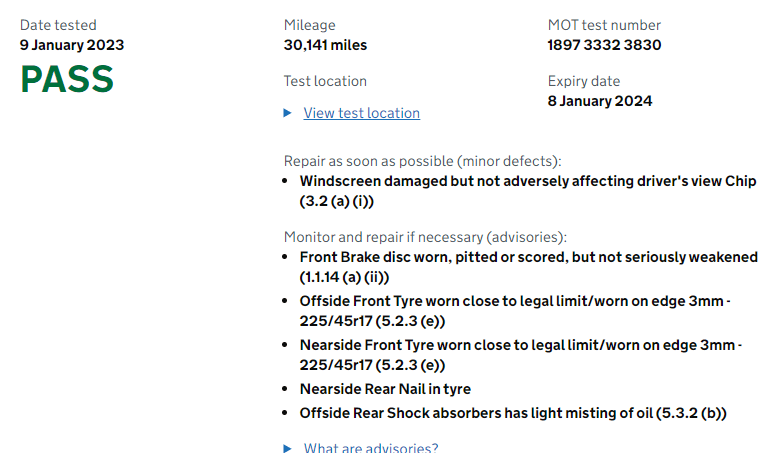Click the MOT test number label
This screenshot has height=453, width=779.
point(604,25)
